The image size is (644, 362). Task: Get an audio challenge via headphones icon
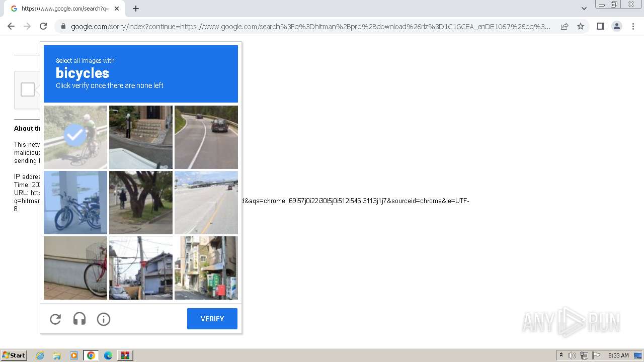pos(79,319)
